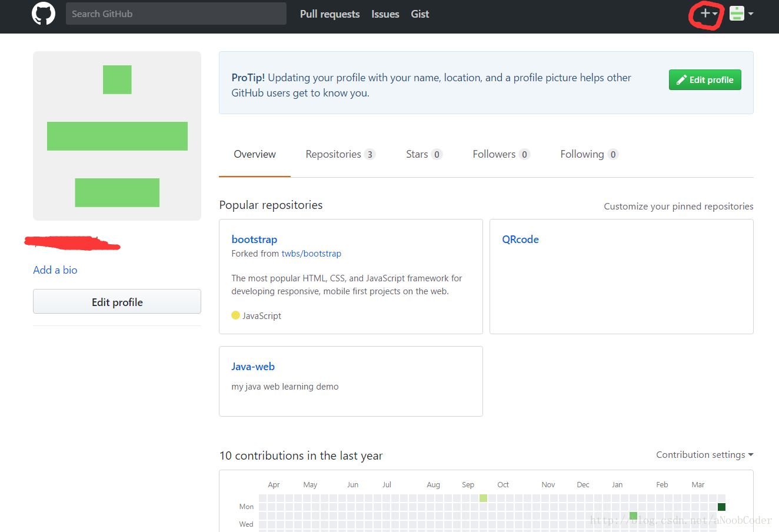Click the sidebar Edit profile button
This screenshot has height=532, width=779.
(117, 302)
